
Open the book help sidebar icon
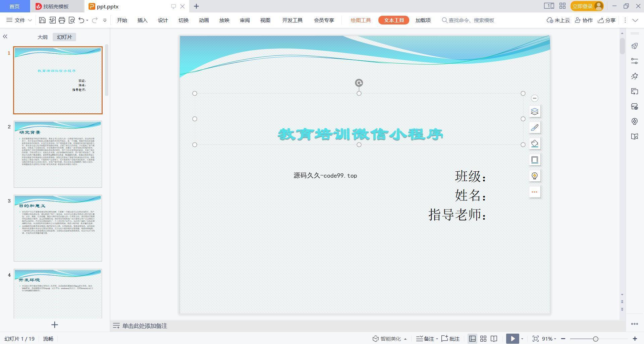coord(634,136)
